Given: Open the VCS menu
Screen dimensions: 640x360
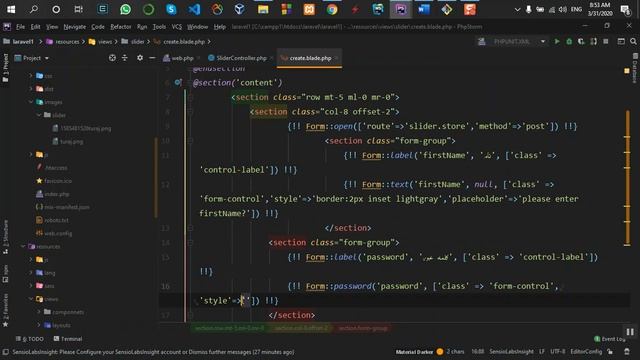Looking at the screenshot, I should [x=176, y=27].
